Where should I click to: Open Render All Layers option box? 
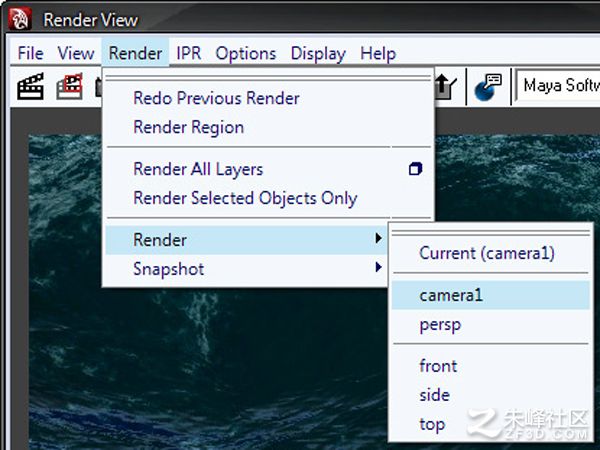[416, 169]
